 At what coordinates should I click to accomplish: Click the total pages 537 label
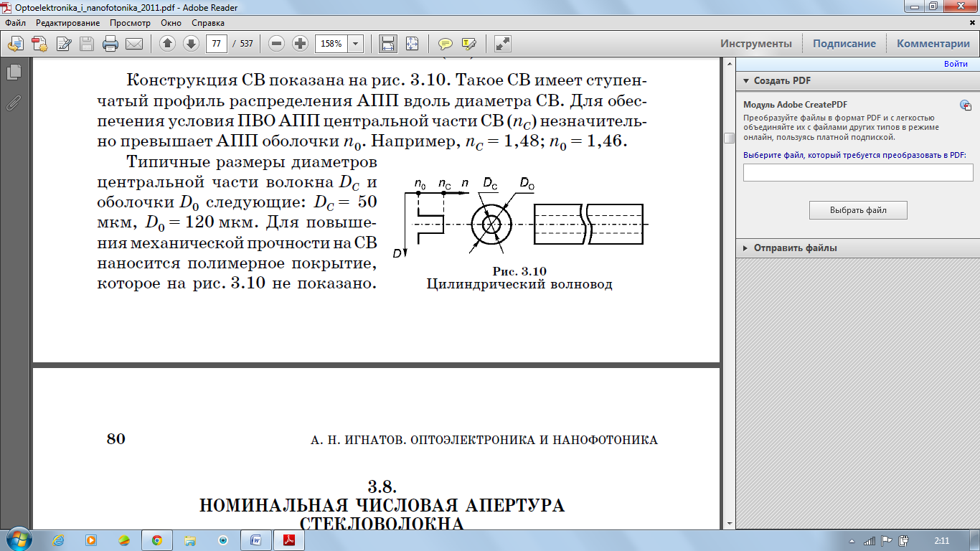coord(246,44)
